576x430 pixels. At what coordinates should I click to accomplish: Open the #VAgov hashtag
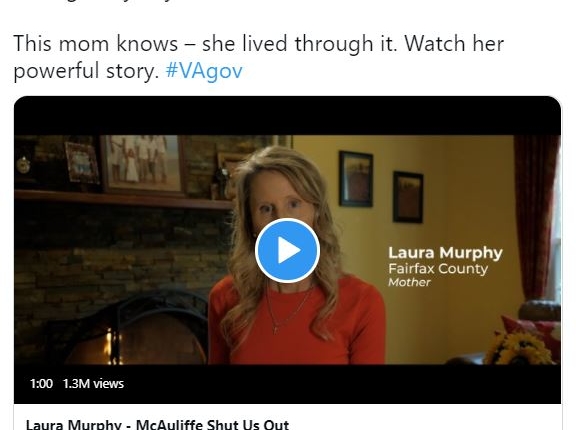(x=204, y=71)
